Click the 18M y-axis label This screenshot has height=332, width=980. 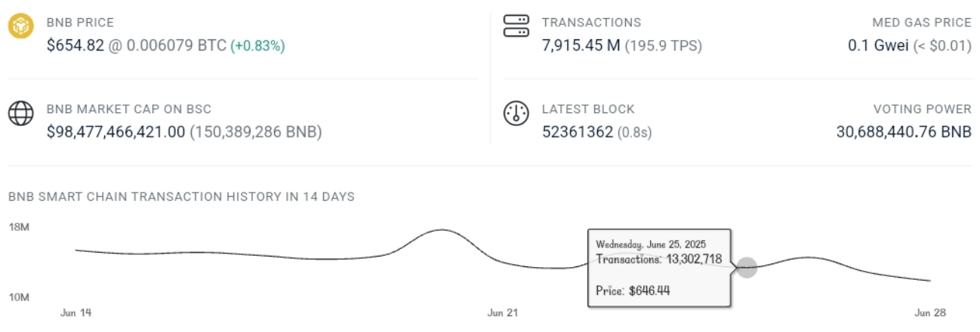pyautogui.click(x=19, y=226)
